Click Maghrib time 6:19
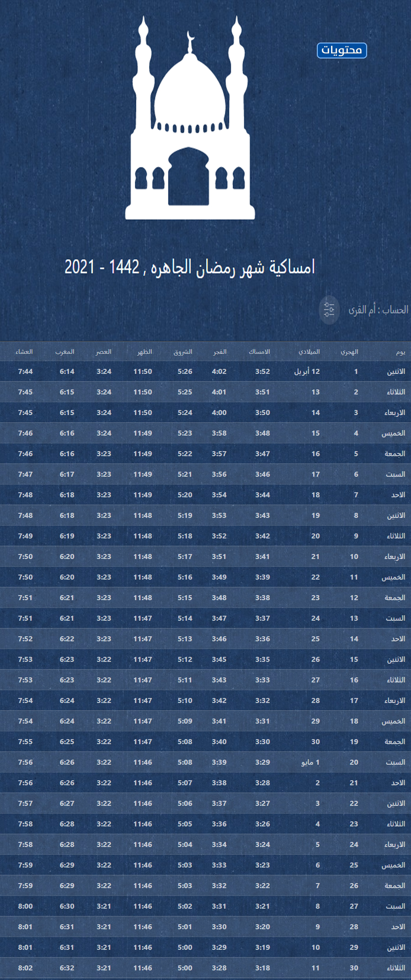411x980 pixels. (x=67, y=536)
